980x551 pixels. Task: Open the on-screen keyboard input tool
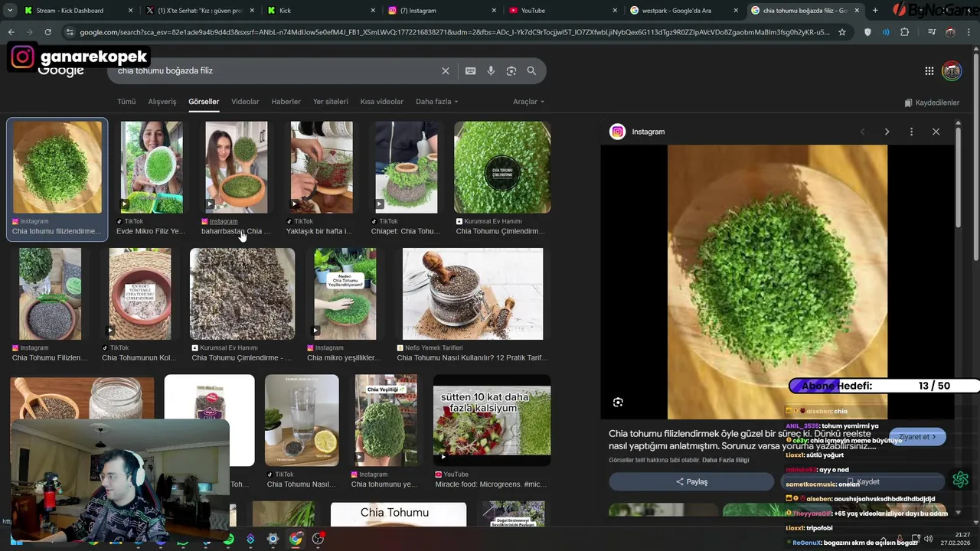tap(471, 70)
